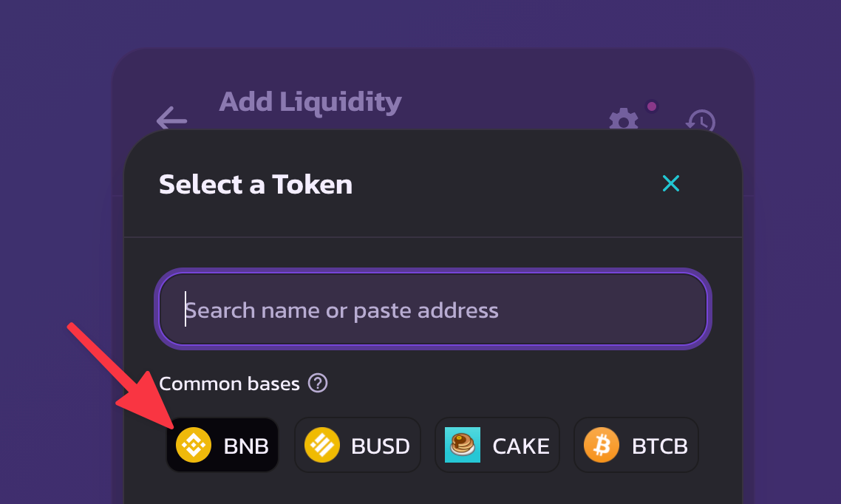Choose the BUSD token chip
The height and width of the screenshot is (504, 841).
click(358, 445)
